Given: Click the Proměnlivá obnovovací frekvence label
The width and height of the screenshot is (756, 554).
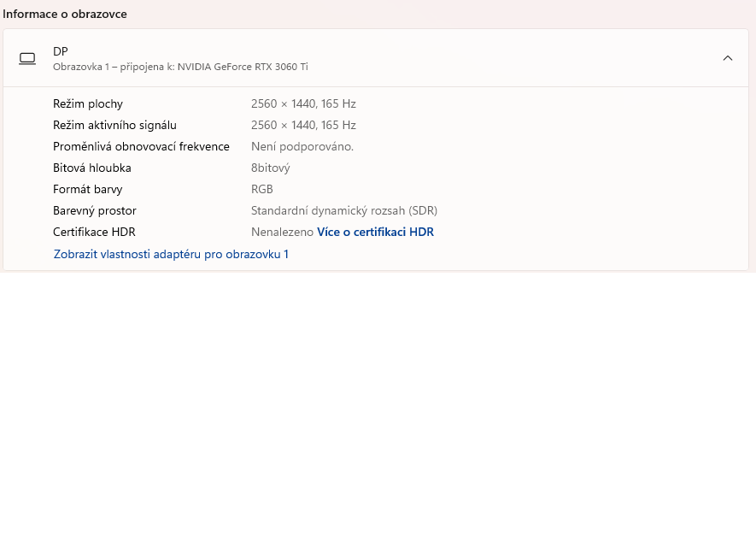Looking at the screenshot, I should click(x=141, y=146).
